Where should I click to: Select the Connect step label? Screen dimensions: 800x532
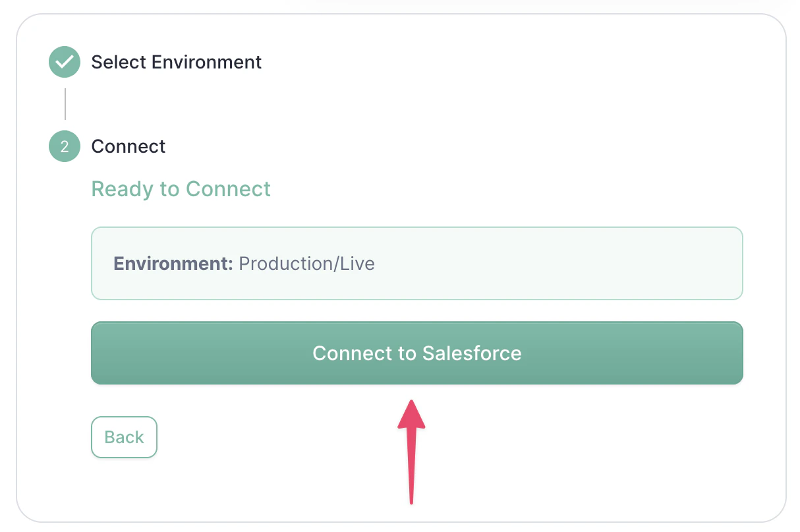tap(129, 146)
